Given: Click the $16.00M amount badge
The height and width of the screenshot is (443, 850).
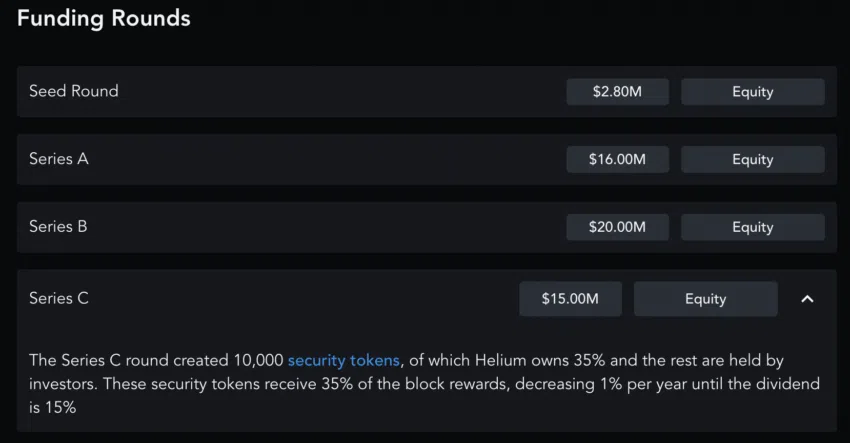Looking at the screenshot, I should pyautogui.click(x=617, y=159).
